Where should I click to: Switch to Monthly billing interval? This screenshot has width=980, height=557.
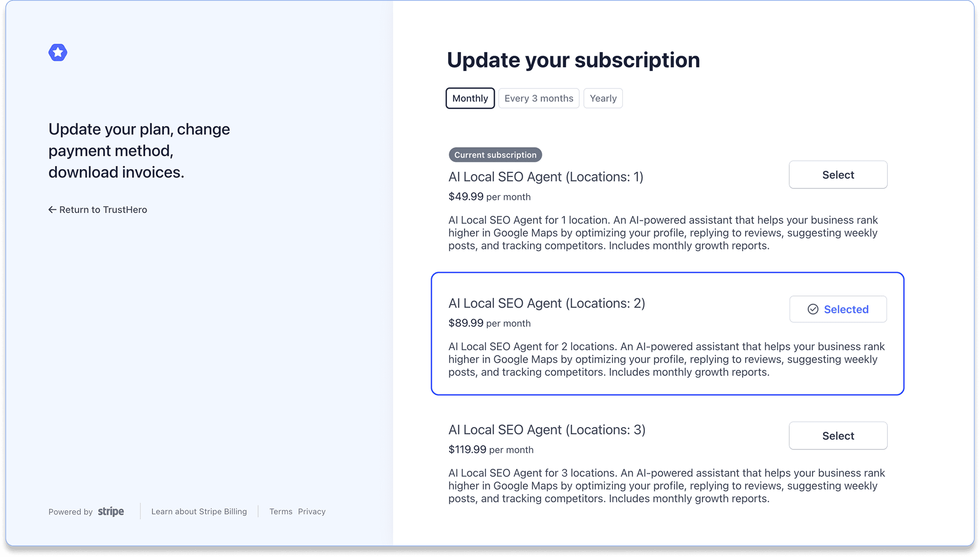coord(470,98)
